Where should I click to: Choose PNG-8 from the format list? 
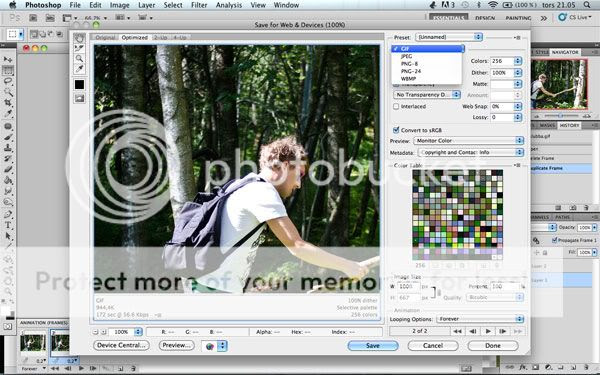(409, 64)
